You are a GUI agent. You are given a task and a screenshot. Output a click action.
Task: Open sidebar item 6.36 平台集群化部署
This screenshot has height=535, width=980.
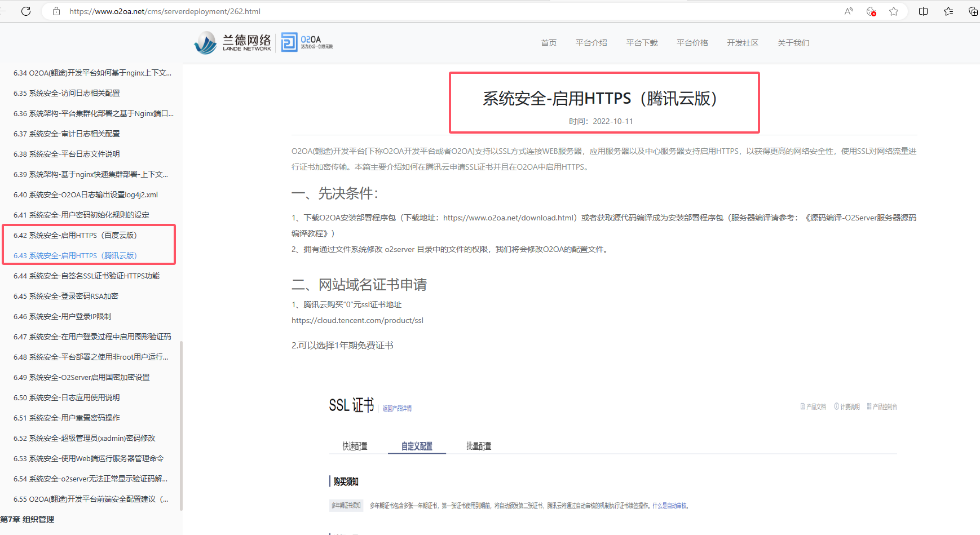94,113
